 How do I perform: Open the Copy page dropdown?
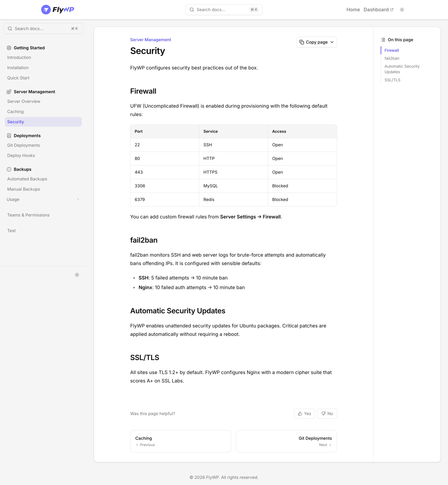click(x=316, y=42)
